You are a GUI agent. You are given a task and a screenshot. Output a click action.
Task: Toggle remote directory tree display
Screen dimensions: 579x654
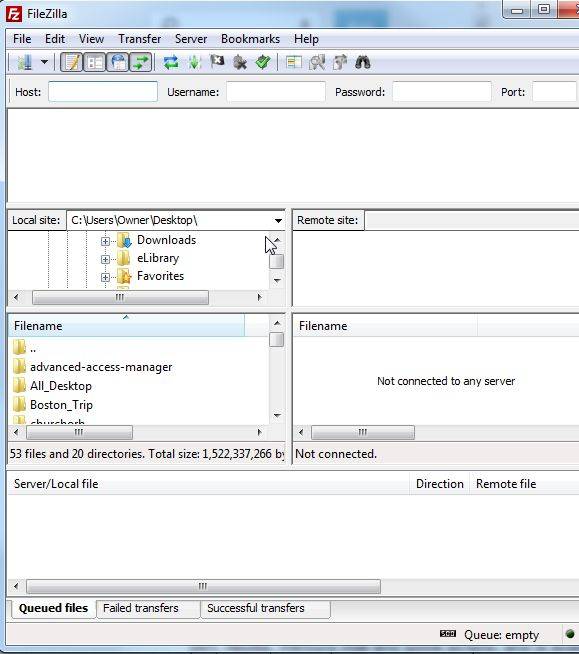[118, 63]
